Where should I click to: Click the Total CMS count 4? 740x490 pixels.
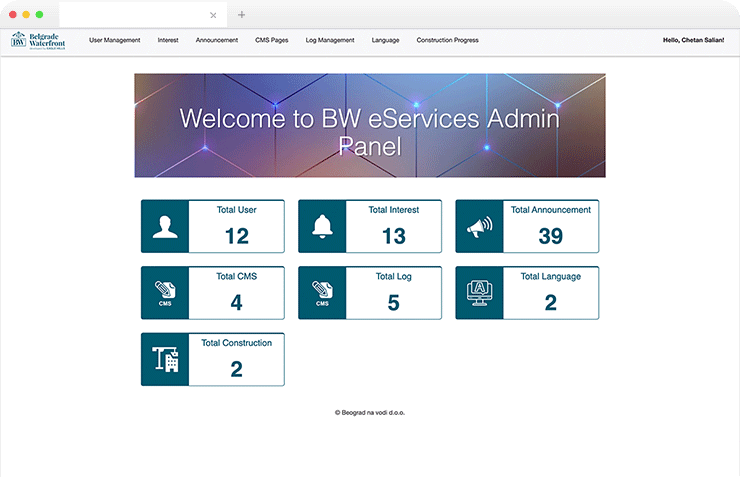(x=236, y=303)
